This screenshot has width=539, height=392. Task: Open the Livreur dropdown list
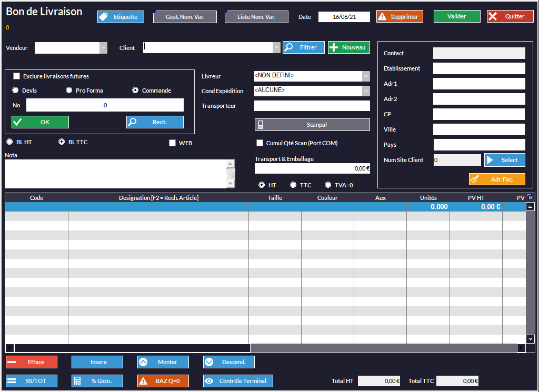pyautogui.click(x=366, y=76)
